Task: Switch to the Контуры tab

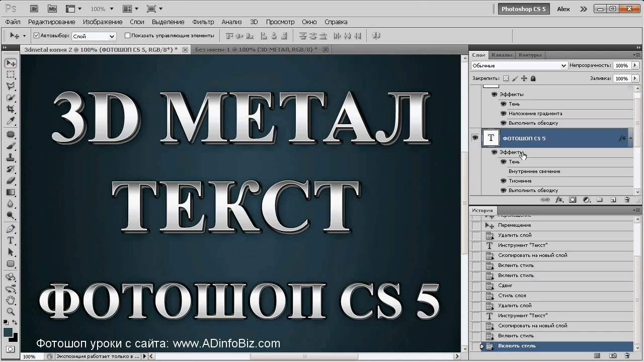Action: click(x=530, y=55)
